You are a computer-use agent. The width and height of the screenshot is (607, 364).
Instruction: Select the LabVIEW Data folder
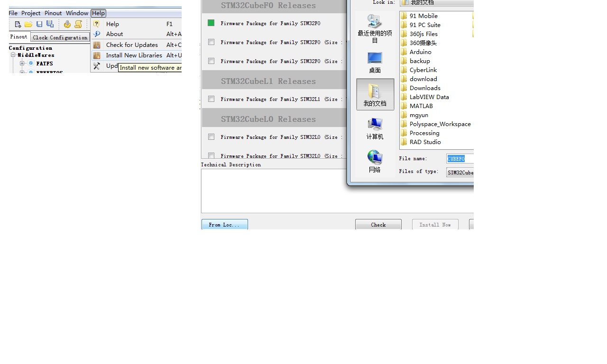click(425, 97)
